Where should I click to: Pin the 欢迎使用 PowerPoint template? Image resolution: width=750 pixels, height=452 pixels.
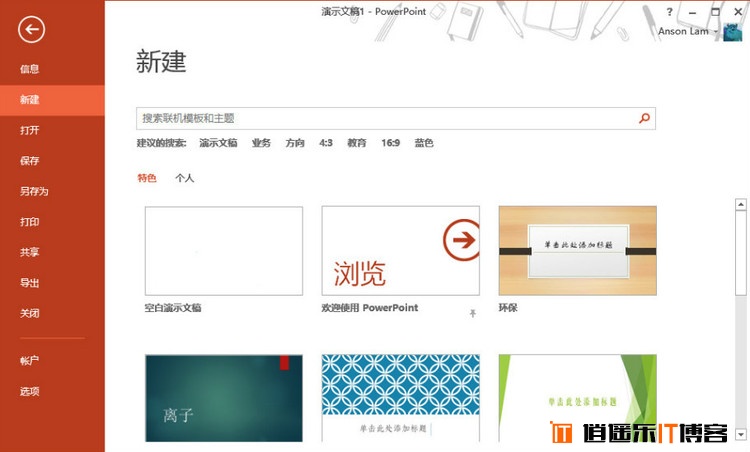coord(473,313)
